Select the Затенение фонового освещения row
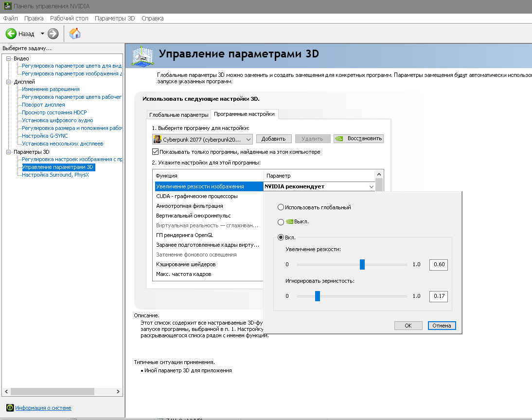The height and width of the screenshot is (420, 532). 209,255
